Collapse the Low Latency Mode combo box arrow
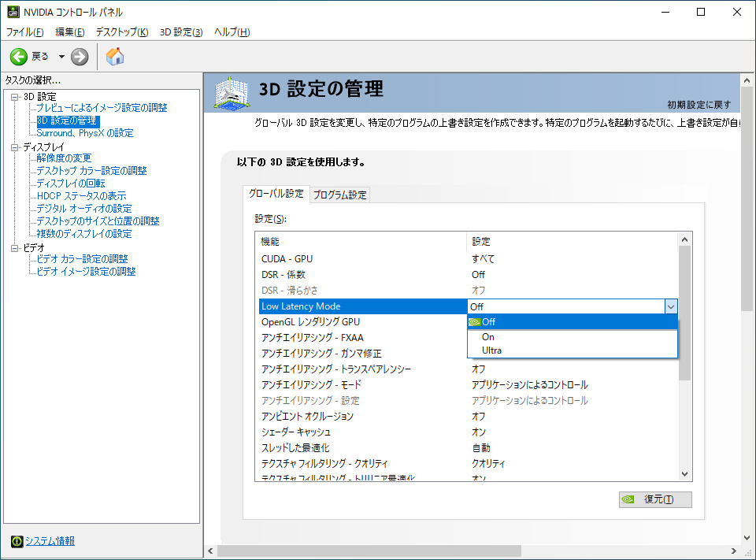 670,306
